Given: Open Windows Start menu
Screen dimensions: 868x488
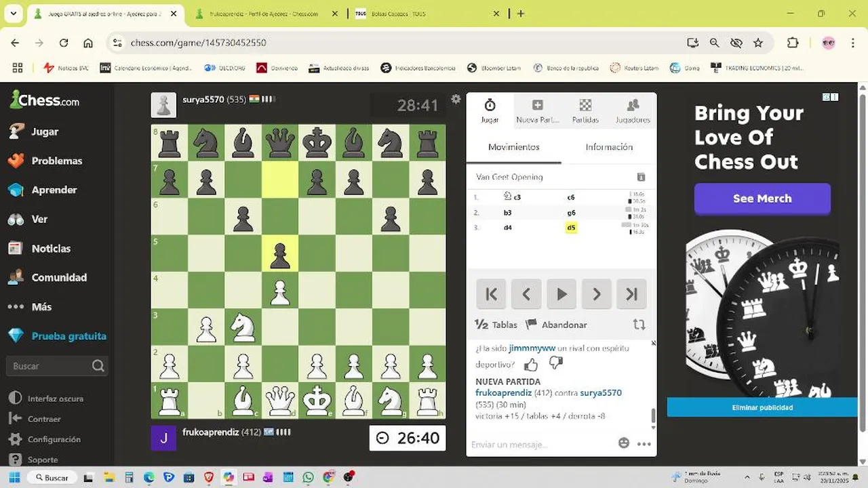Looking at the screenshot, I should (x=14, y=477).
